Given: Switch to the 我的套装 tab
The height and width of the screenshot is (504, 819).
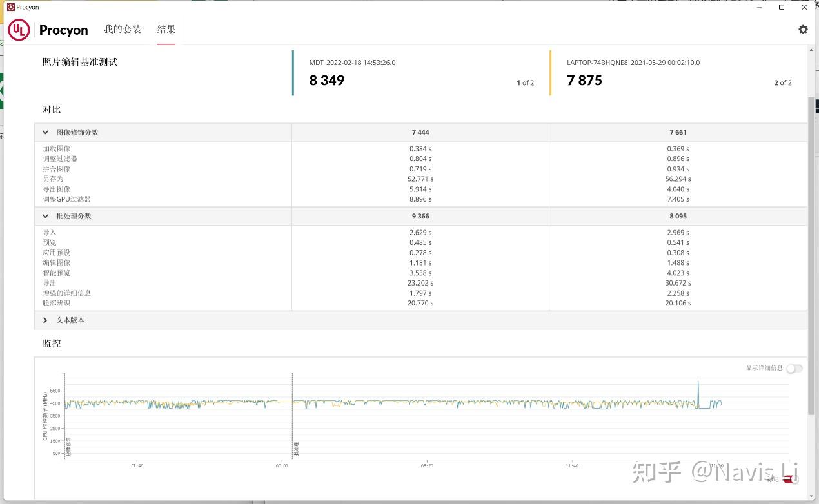Looking at the screenshot, I should point(123,30).
